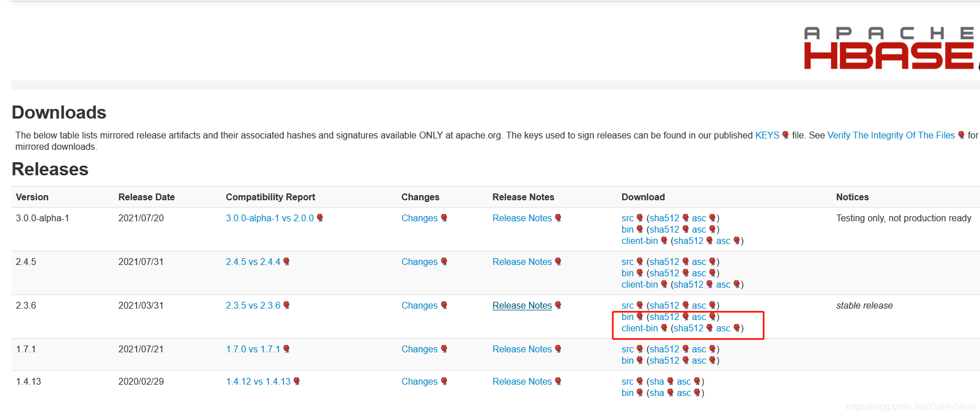Open 1.4.12 vs 1.4.13 compatibility report
This screenshot has height=417, width=980.
[x=258, y=381]
